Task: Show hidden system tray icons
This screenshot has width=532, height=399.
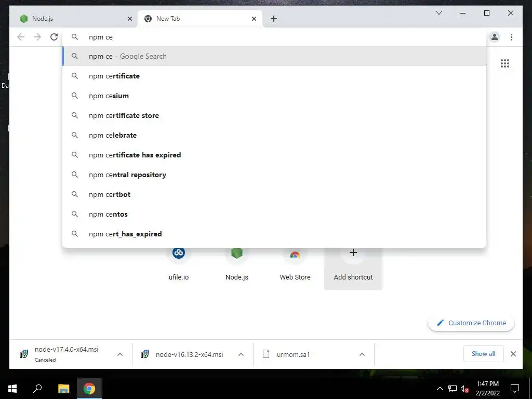Action: 440,389
